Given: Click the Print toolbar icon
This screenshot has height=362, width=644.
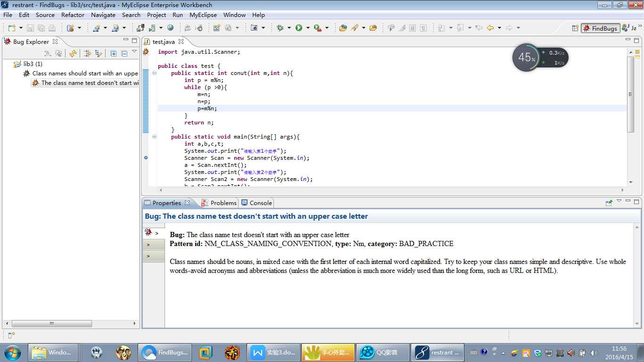Looking at the screenshot, I should [52, 28].
